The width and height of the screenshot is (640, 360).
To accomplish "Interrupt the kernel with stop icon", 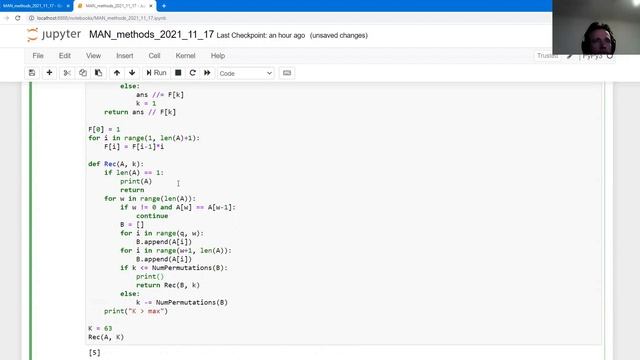I will 178,73.
